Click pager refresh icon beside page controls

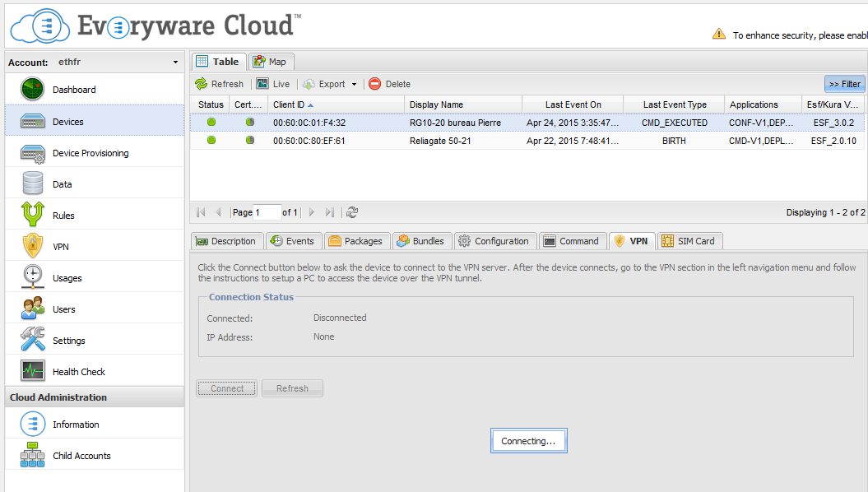tap(352, 212)
